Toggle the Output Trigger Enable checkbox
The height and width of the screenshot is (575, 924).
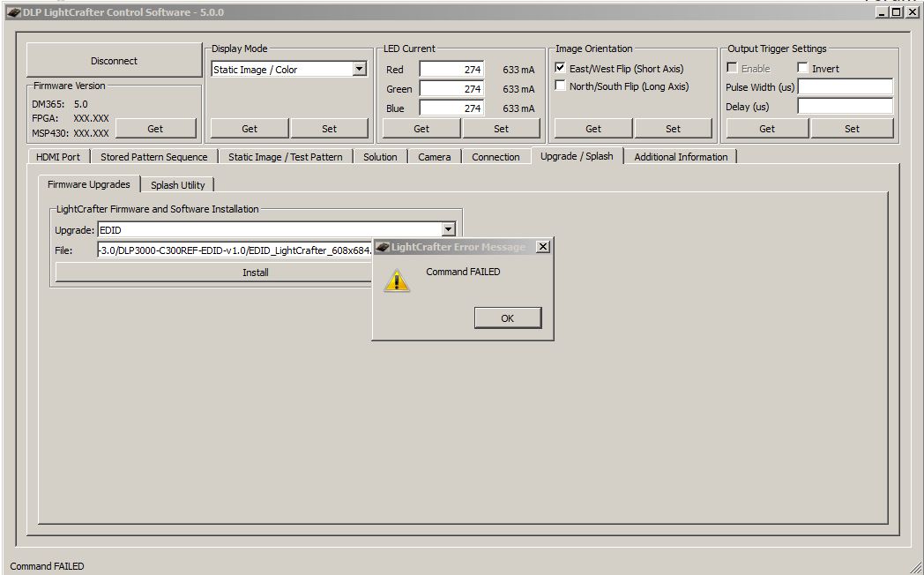(731, 68)
